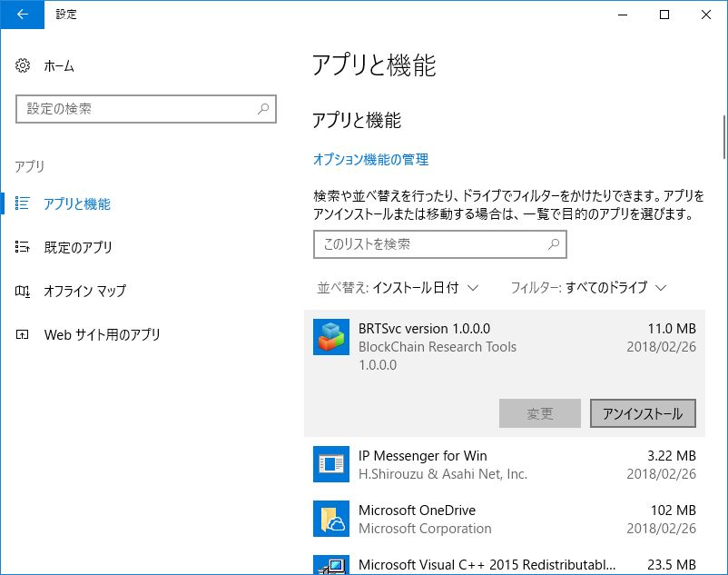
Task: Click the アンインストール button for BRTSvc
Action: click(643, 413)
